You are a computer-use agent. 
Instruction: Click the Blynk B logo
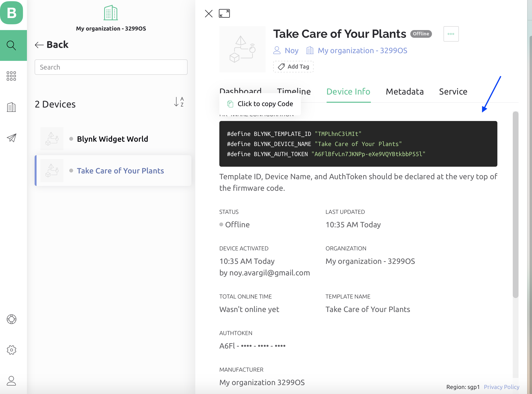point(12,13)
